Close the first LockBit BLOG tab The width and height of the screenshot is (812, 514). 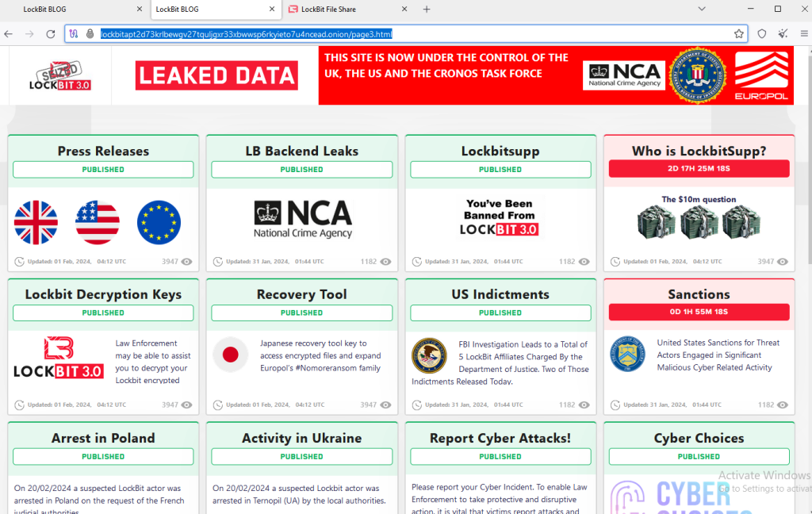click(140, 10)
